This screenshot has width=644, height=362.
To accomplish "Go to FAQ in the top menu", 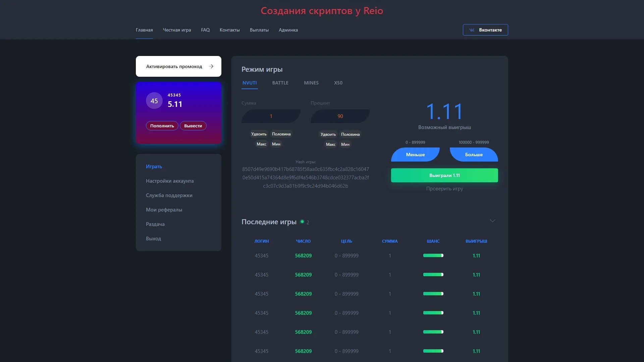I will click(205, 30).
